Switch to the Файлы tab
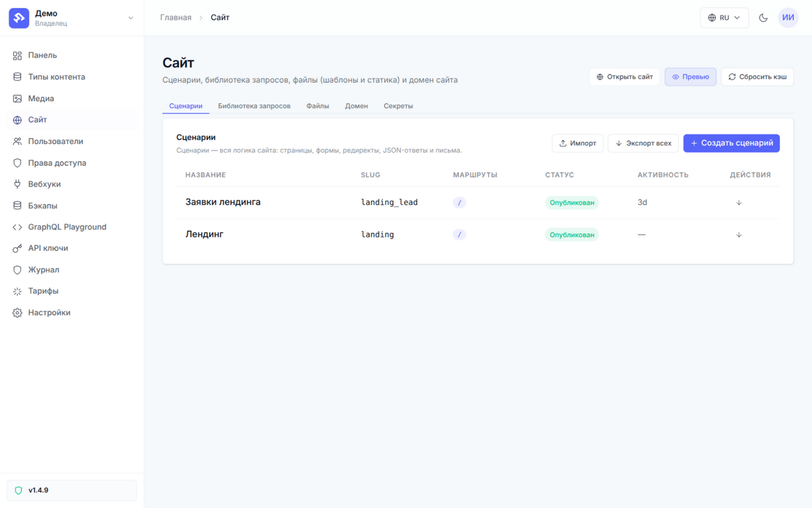Screen dimensions: 812x508 318,106
